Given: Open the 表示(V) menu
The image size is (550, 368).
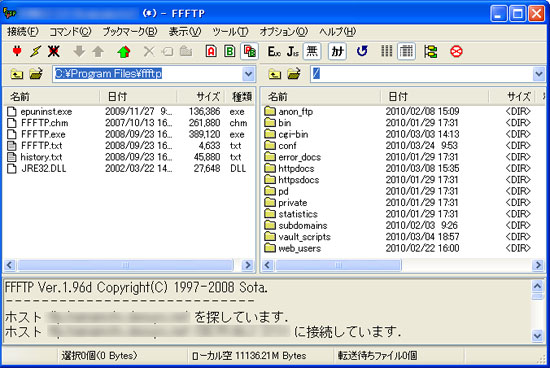Looking at the screenshot, I should coord(185,32).
